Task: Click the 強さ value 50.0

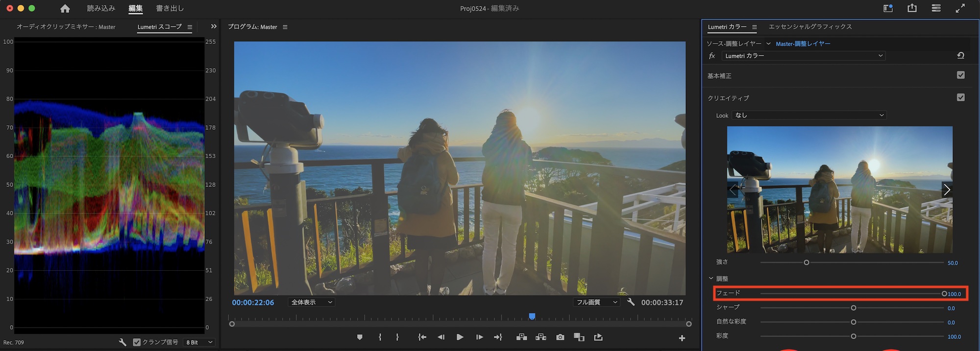Action: [x=953, y=263]
